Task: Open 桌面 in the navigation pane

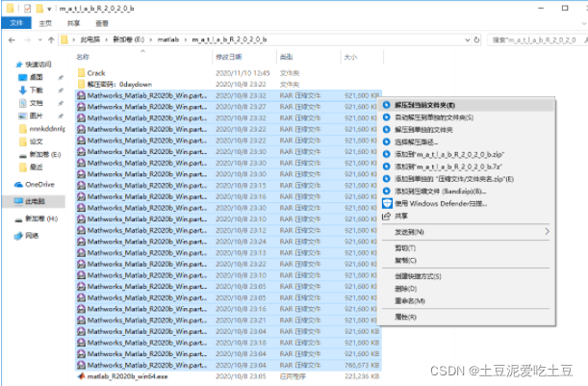Action: (36, 77)
